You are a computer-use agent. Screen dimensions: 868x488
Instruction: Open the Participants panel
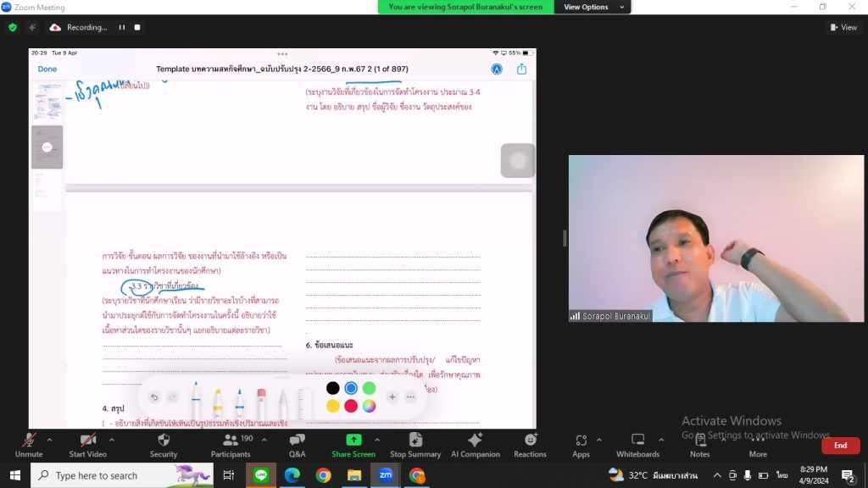(x=231, y=446)
